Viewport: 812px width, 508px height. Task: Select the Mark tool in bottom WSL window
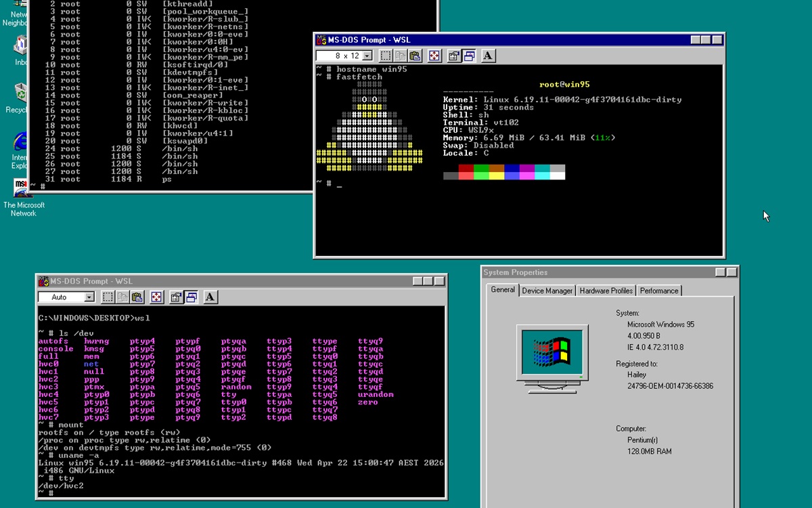108,297
